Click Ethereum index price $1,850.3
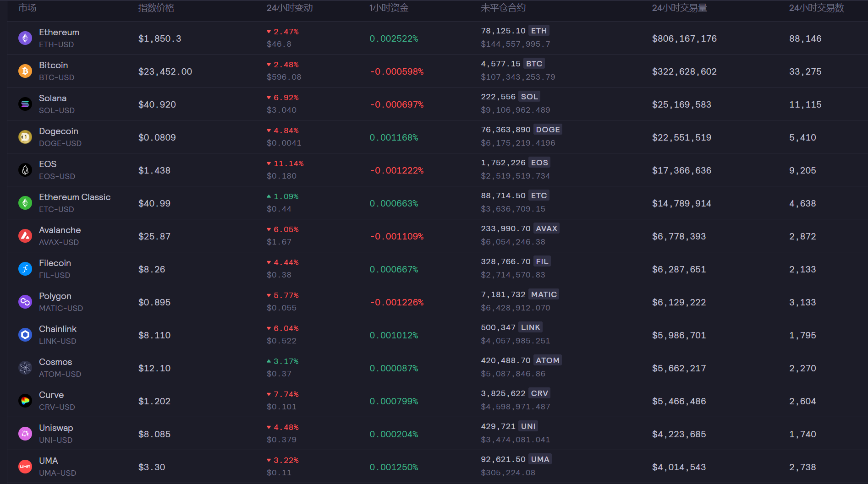 click(x=160, y=38)
